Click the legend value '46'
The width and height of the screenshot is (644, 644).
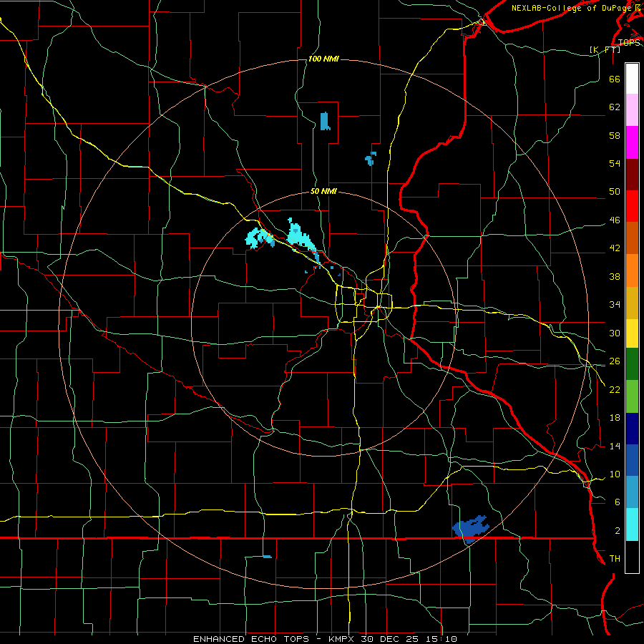coord(615,220)
